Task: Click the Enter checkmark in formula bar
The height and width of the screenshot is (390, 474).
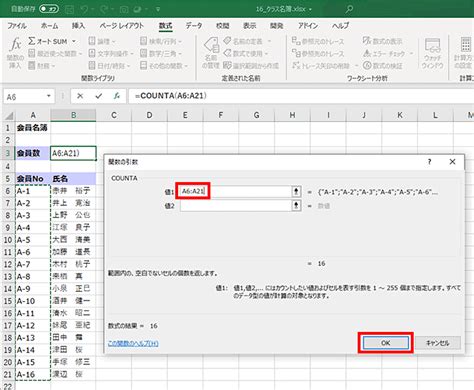Action: 99,96
